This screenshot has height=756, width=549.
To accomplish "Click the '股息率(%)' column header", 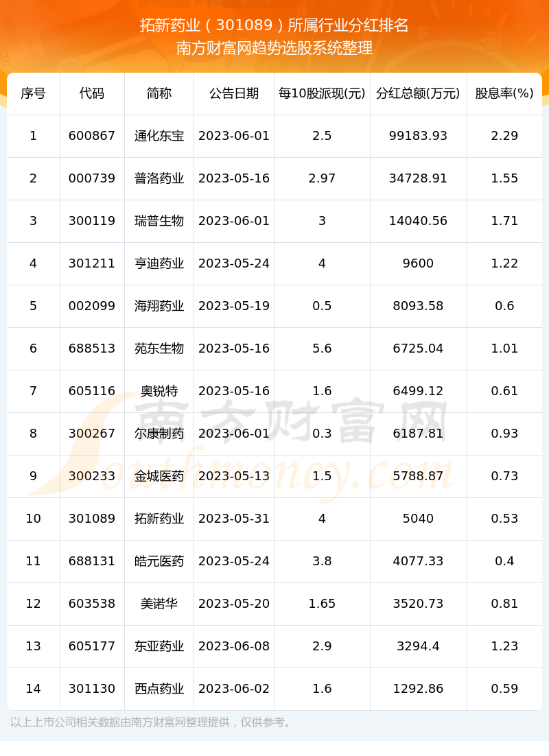I will pyautogui.click(x=504, y=93).
